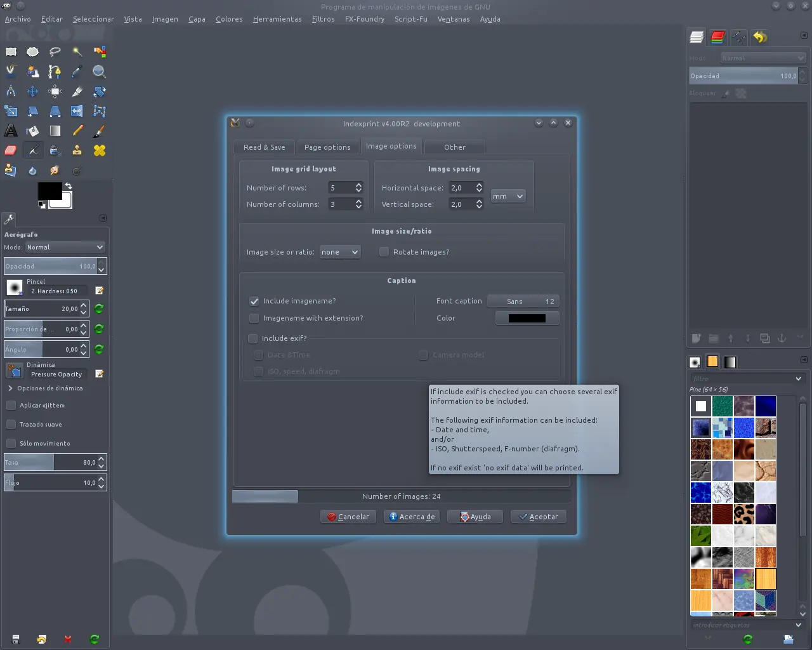Image resolution: width=812 pixels, height=650 pixels.
Task: Click Number of columns input field
Action: click(341, 204)
